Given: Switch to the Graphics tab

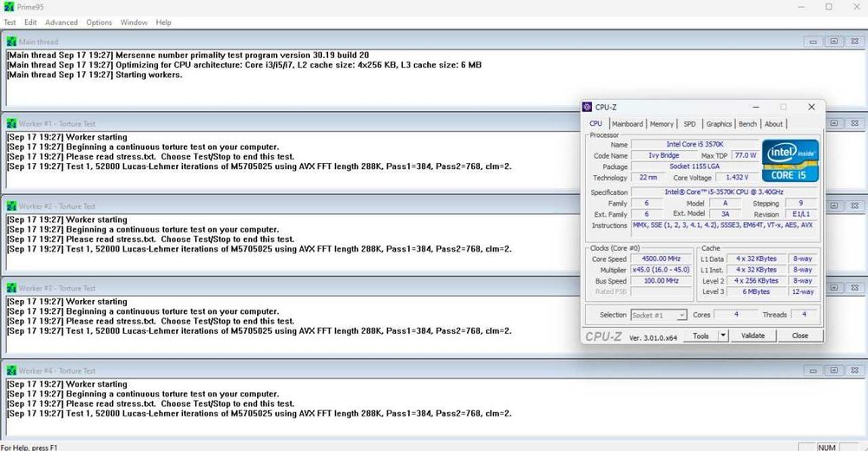Looking at the screenshot, I should coord(719,124).
